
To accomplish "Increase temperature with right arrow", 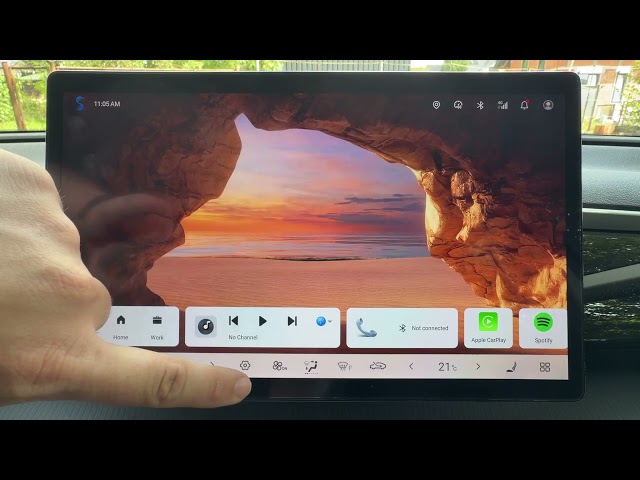I will coord(478,367).
